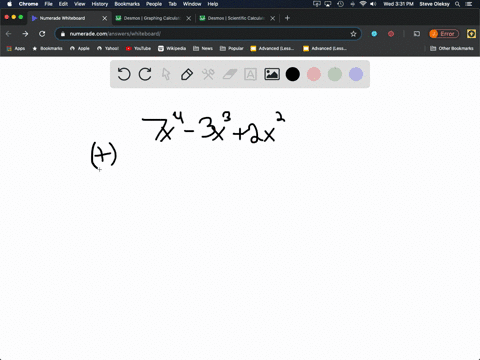Bookmark this page with star icon
The height and width of the screenshot is (360, 480).
353,34
